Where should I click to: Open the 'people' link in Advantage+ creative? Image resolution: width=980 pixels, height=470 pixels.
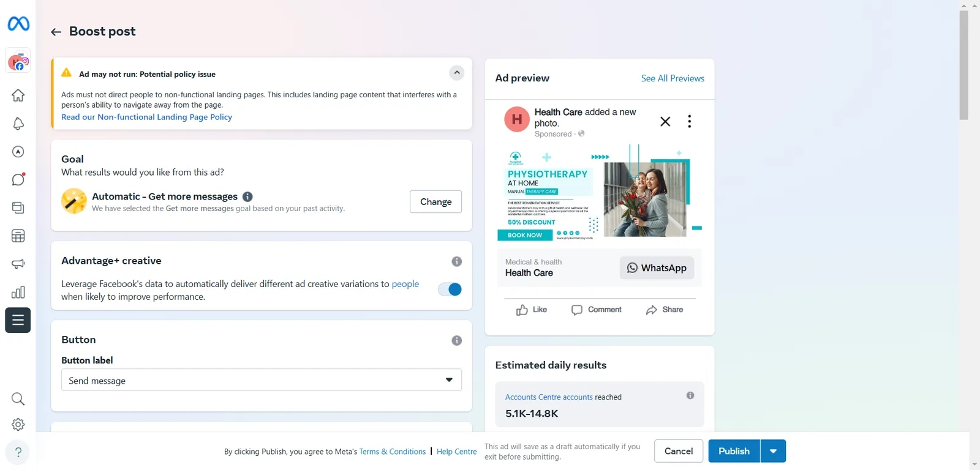(405, 284)
